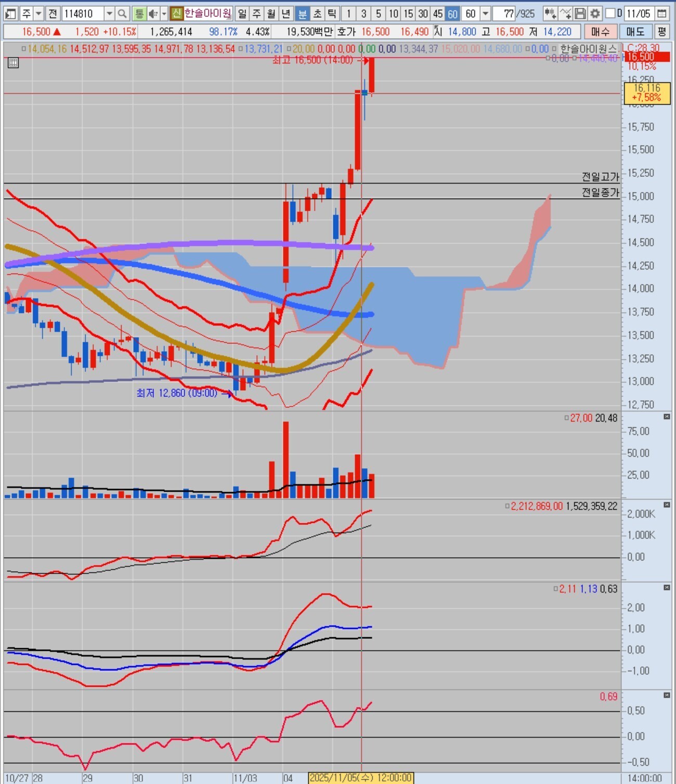The height and width of the screenshot is (784, 676).
Task: Select the 3 minute interval button
Action: pos(363,14)
